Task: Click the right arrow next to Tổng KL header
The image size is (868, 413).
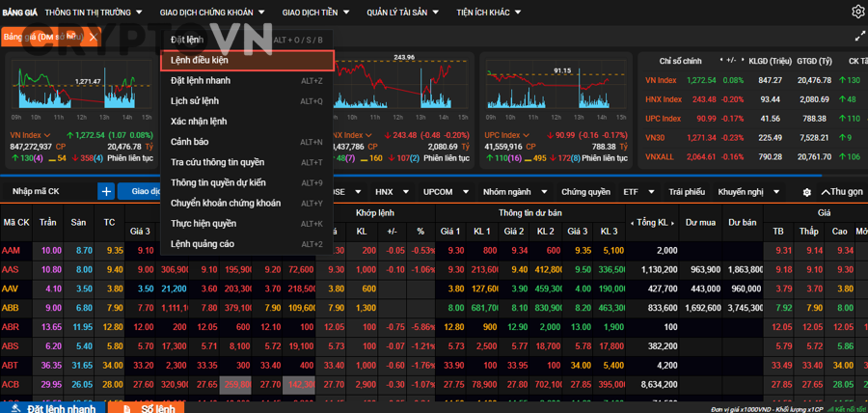Action: [672, 223]
